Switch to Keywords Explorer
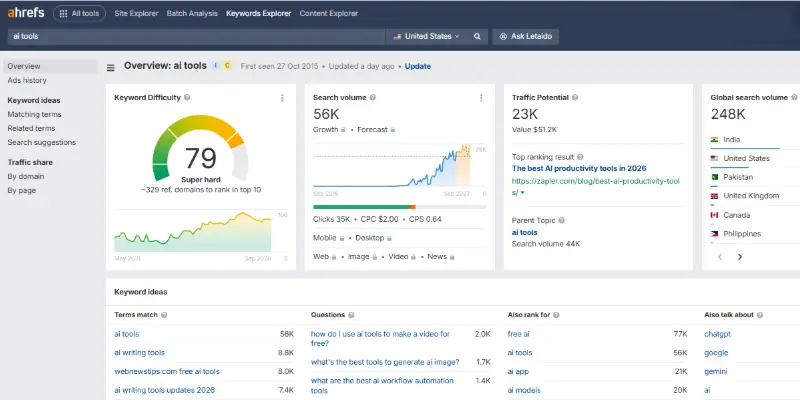 [259, 14]
